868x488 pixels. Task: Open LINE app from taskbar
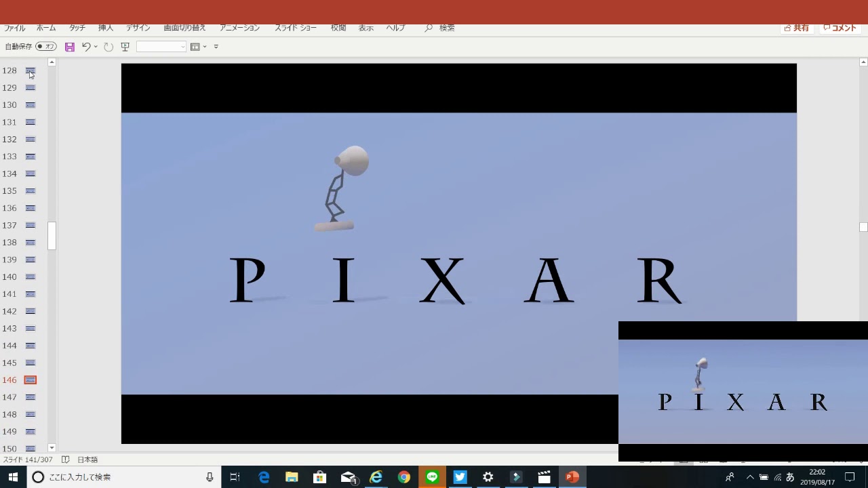point(432,477)
